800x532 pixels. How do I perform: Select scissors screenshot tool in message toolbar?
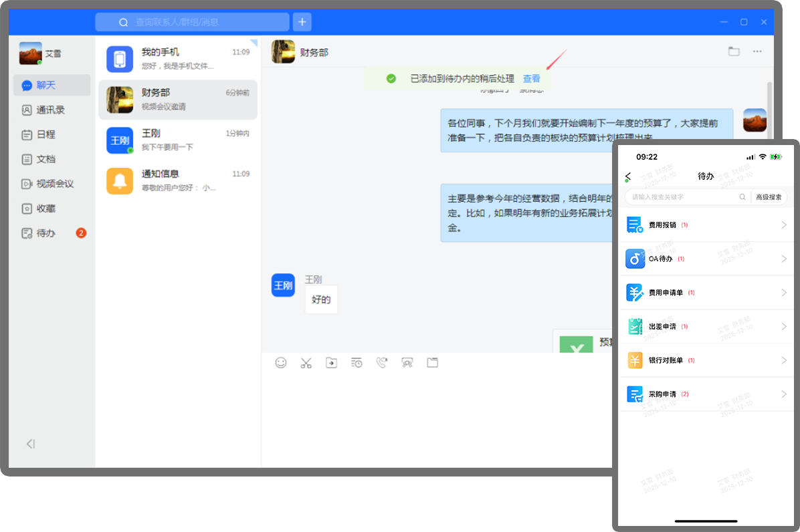click(306, 363)
